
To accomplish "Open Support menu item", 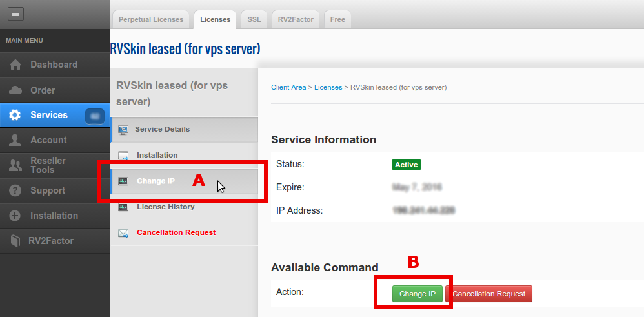I will (x=55, y=190).
